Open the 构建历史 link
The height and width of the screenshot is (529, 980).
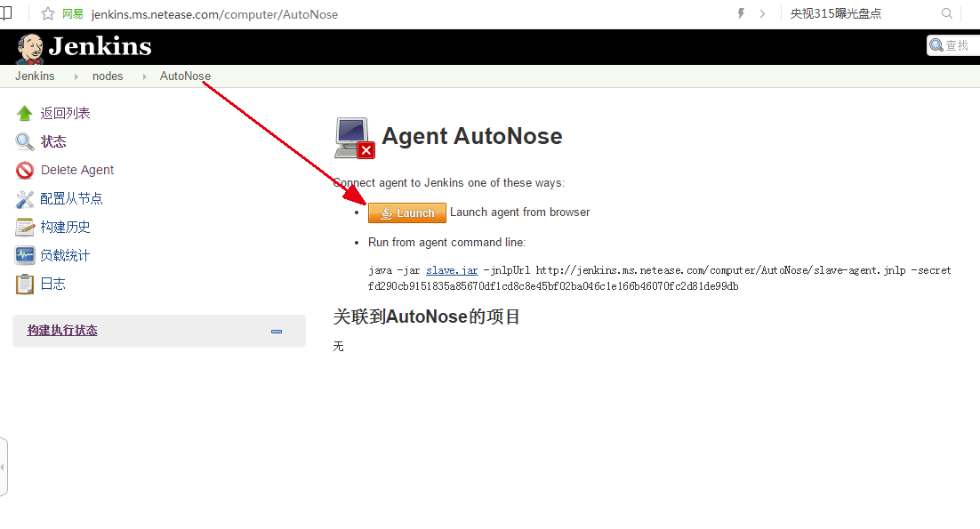[65, 227]
